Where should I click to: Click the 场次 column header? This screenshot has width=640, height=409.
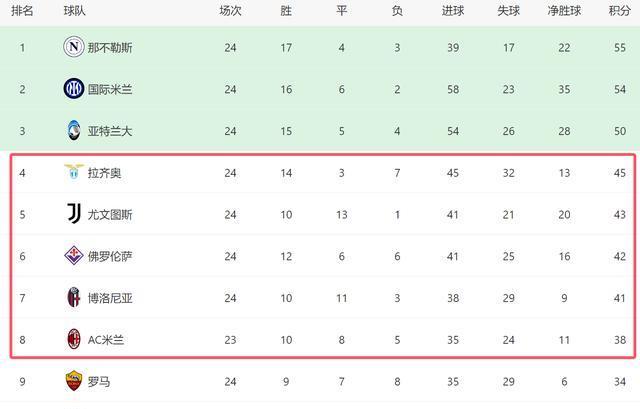point(230,10)
